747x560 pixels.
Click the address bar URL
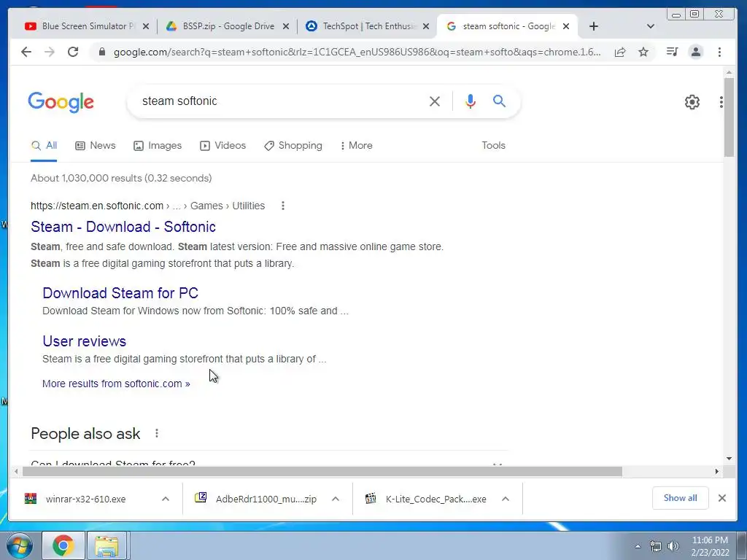tap(357, 52)
